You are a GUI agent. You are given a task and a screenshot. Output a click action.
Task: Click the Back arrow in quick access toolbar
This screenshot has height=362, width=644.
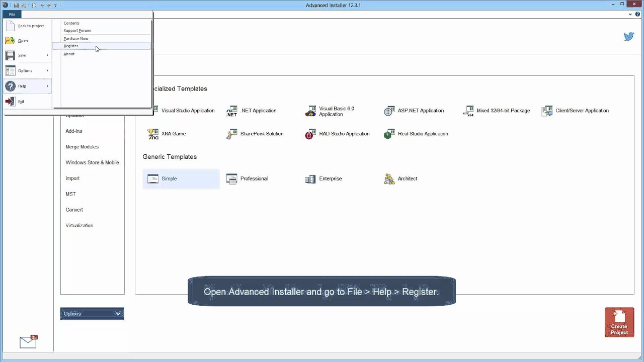point(42,6)
